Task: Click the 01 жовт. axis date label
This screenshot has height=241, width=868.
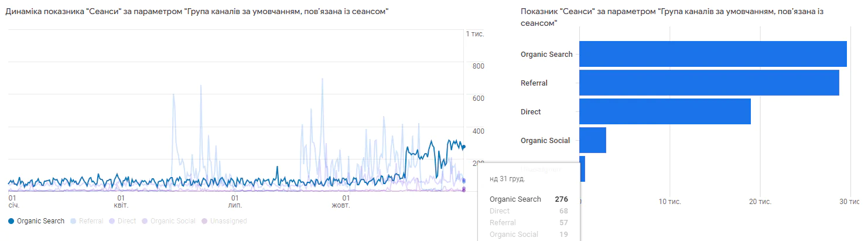Action: pos(341,202)
